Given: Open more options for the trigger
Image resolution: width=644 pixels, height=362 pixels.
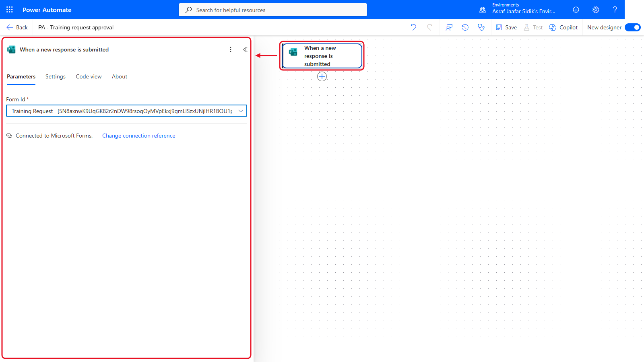Looking at the screenshot, I should [231, 49].
